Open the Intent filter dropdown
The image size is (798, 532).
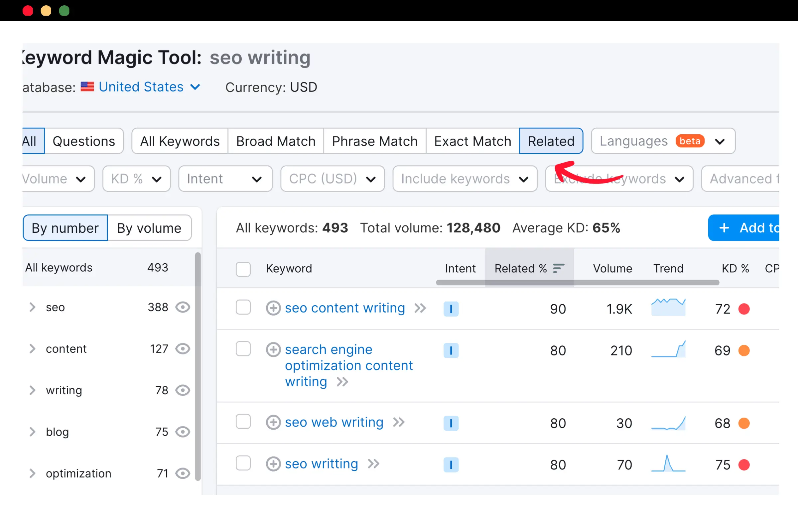pos(223,178)
